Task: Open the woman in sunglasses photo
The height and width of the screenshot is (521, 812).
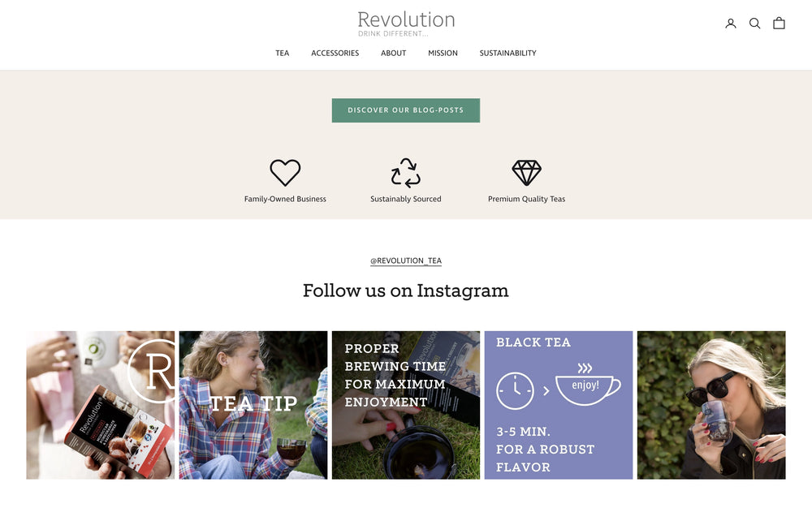Action: pos(711,405)
